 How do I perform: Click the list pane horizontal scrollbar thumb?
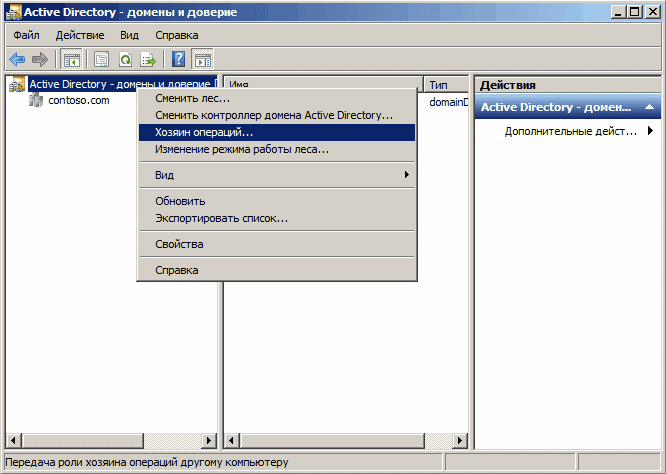pyautogui.click(x=332, y=440)
